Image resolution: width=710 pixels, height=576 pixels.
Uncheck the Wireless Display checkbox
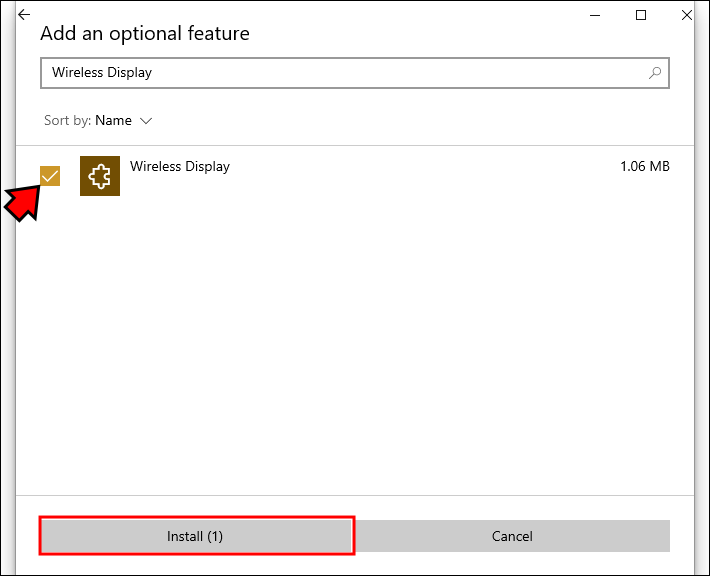tap(50, 176)
